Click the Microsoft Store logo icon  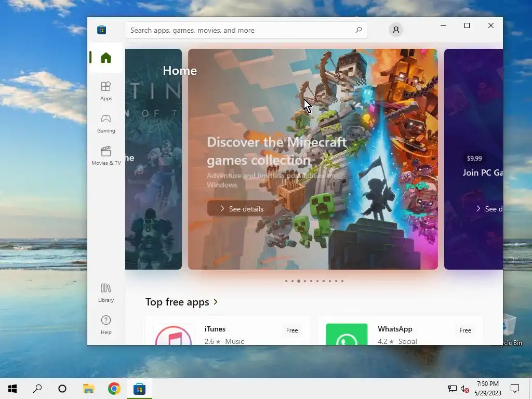101,30
